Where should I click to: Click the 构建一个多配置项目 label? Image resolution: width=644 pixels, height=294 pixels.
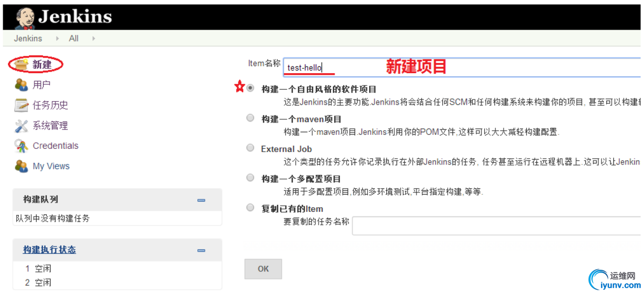(301, 179)
